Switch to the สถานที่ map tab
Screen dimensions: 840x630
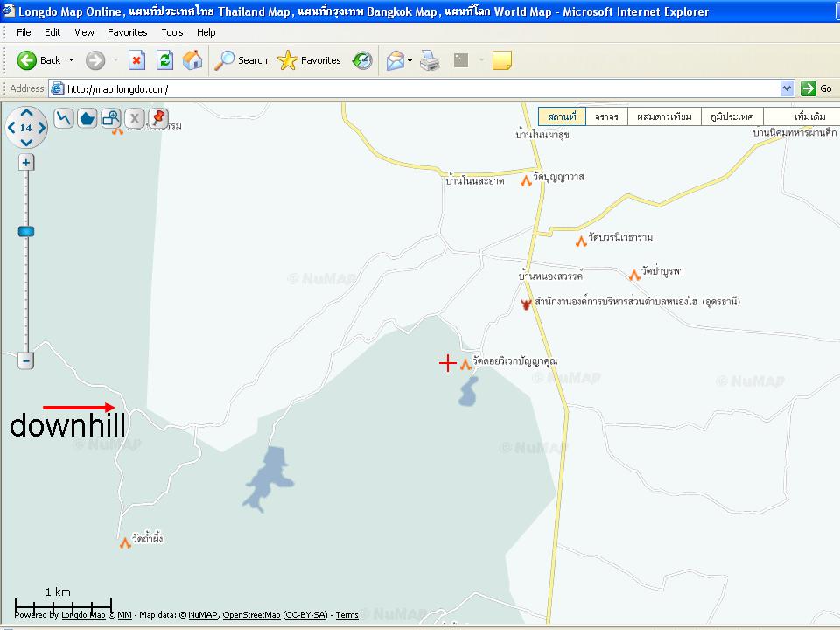[x=562, y=116]
